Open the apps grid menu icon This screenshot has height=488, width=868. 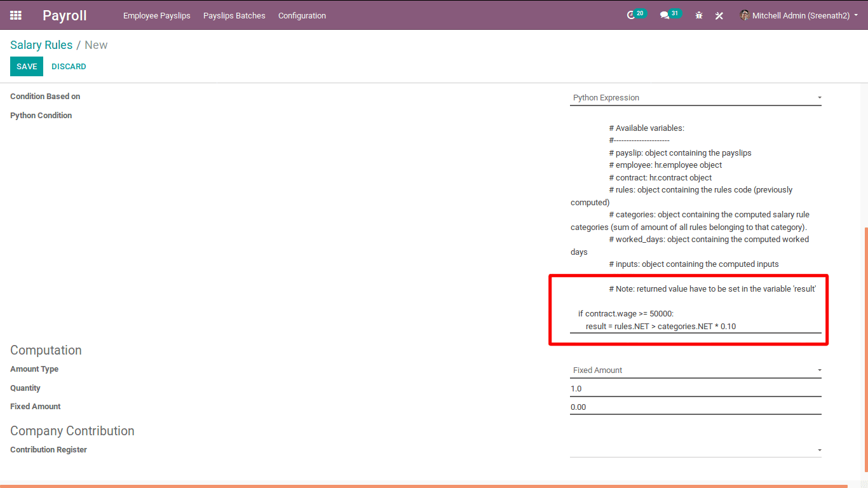(x=16, y=15)
